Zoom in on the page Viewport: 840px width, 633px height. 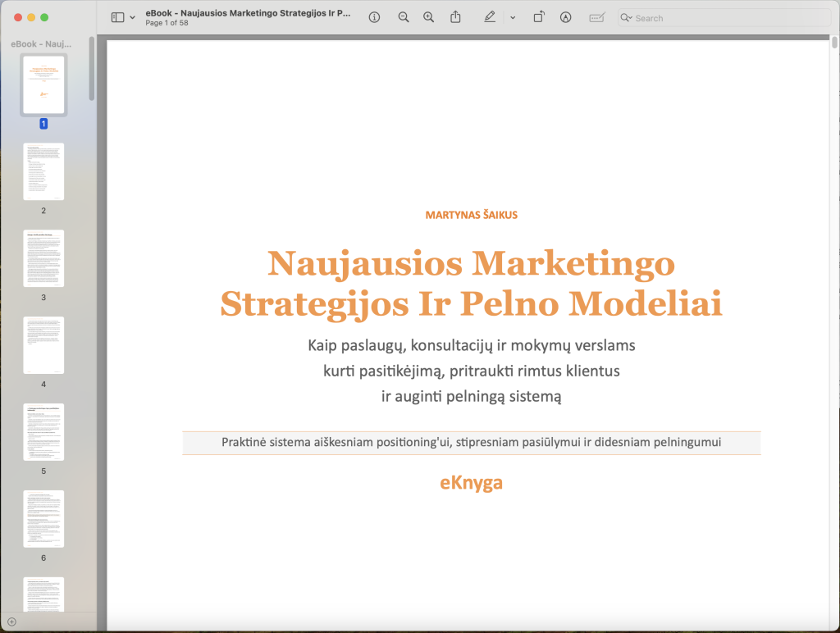(428, 18)
